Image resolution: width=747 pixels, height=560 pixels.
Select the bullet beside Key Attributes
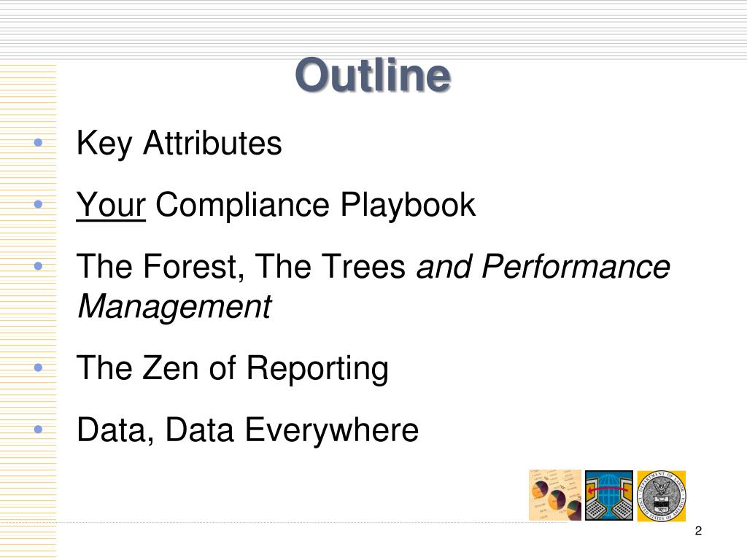coord(39,142)
